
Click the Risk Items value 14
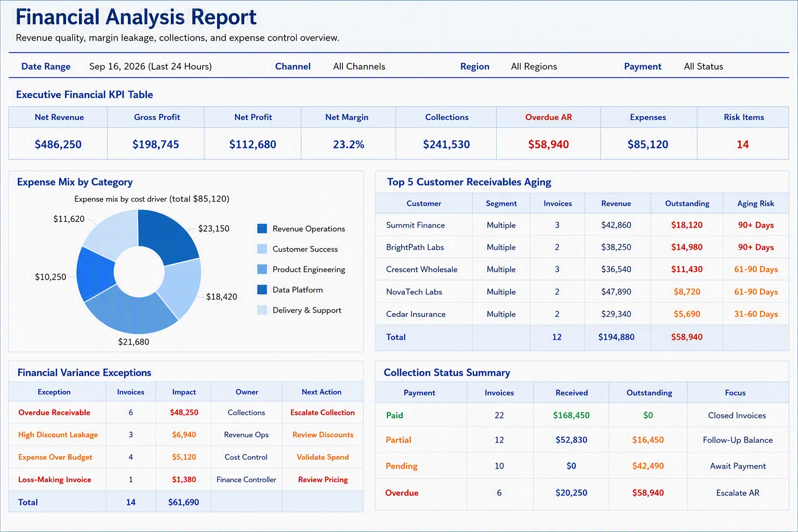[743, 144]
